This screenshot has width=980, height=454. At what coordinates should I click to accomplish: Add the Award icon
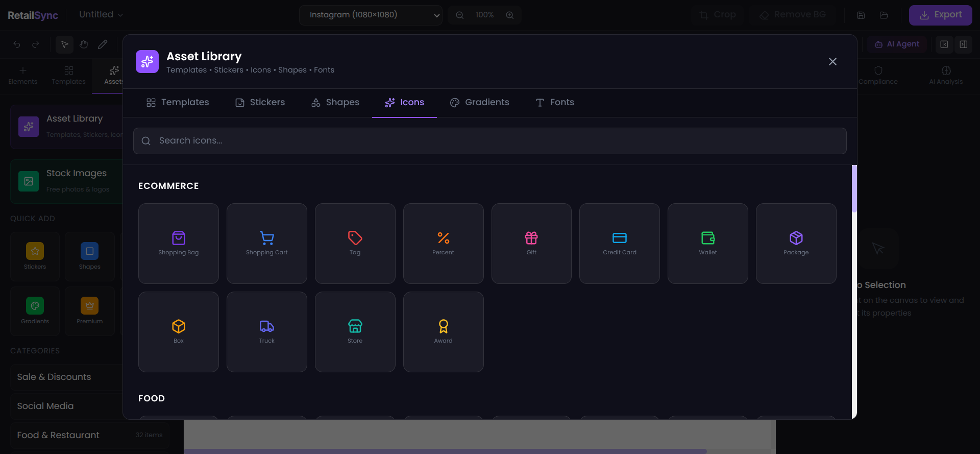tap(444, 332)
